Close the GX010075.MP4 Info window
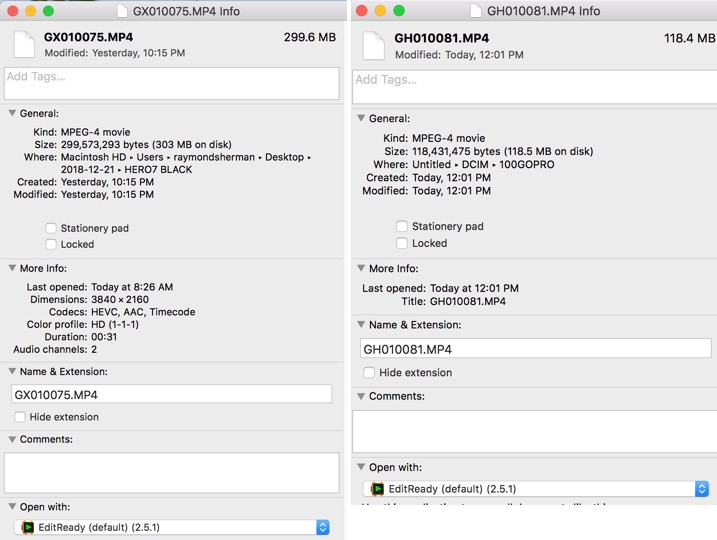Image resolution: width=717 pixels, height=540 pixels. (x=13, y=11)
